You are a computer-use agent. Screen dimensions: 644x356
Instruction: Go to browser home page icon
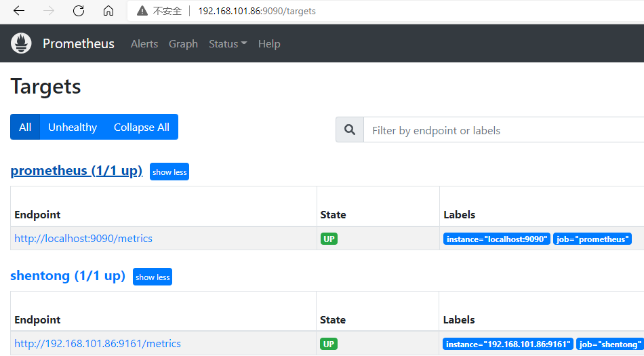(108, 11)
